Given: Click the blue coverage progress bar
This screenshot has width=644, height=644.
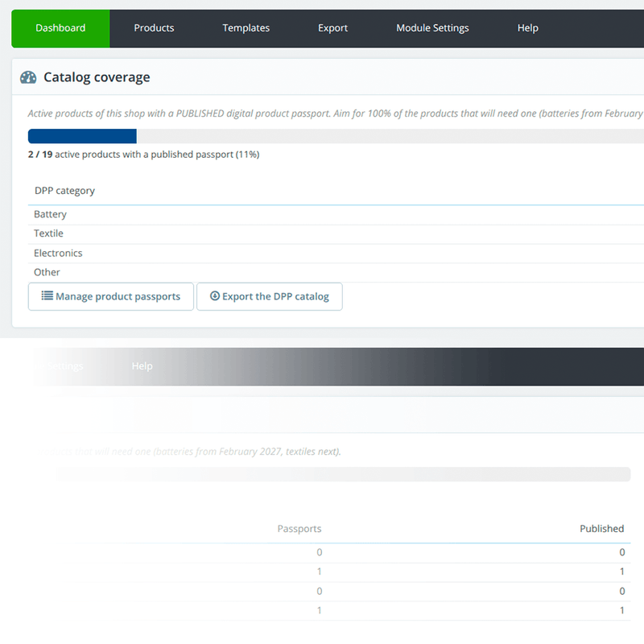Looking at the screenshot, I should tap(82, 136).
